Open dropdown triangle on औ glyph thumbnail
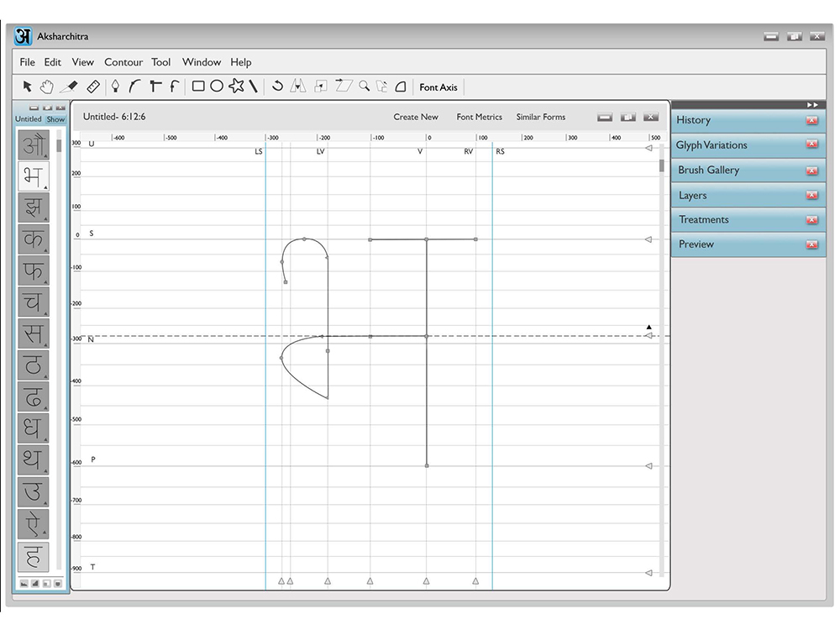 pos(46,156)
